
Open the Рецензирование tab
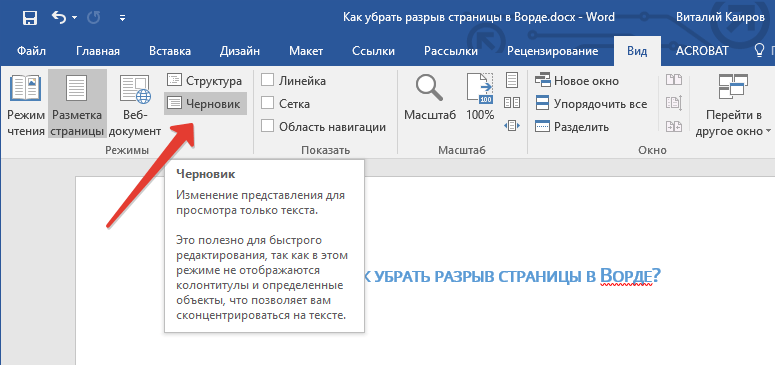553,51
